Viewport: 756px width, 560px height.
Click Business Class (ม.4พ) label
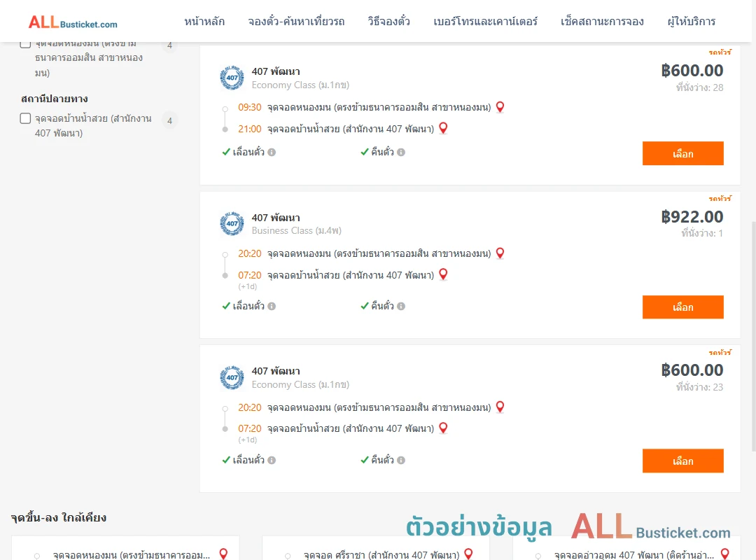[297, 230]
